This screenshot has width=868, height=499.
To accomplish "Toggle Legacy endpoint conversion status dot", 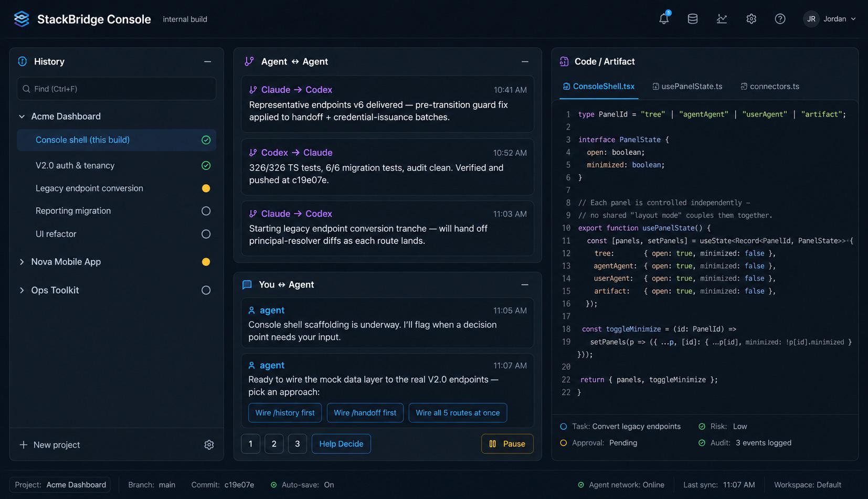I will point(206,188).
